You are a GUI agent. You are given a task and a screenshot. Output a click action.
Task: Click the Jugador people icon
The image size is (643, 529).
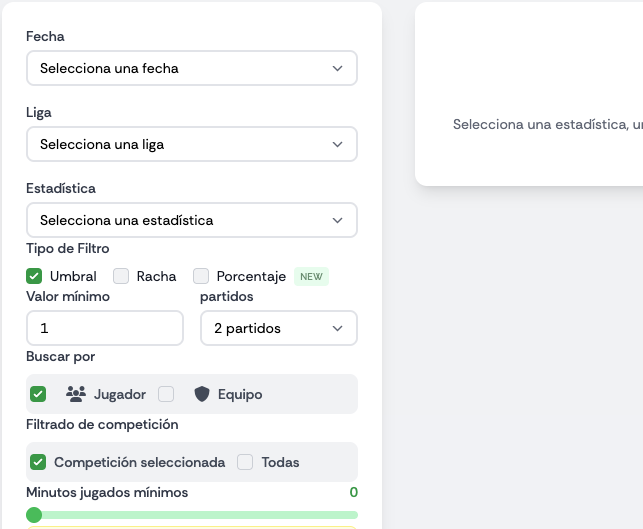(76, 394)
